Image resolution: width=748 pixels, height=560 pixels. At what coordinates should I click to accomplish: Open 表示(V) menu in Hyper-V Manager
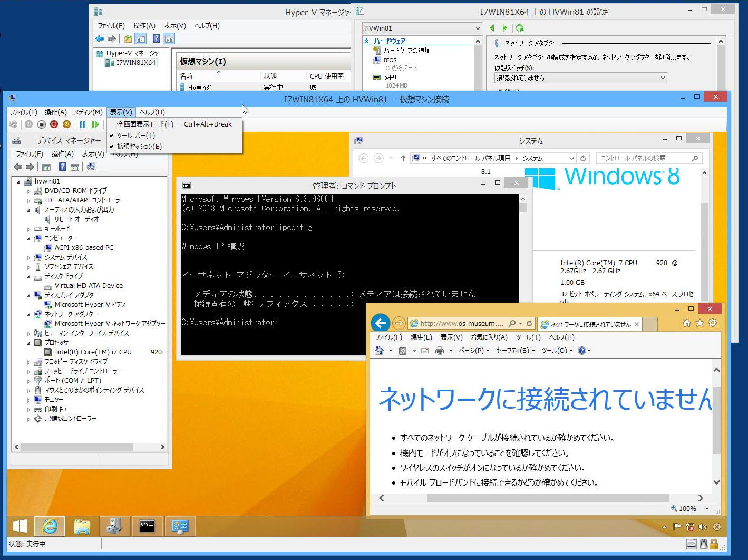tap(175, 26)
